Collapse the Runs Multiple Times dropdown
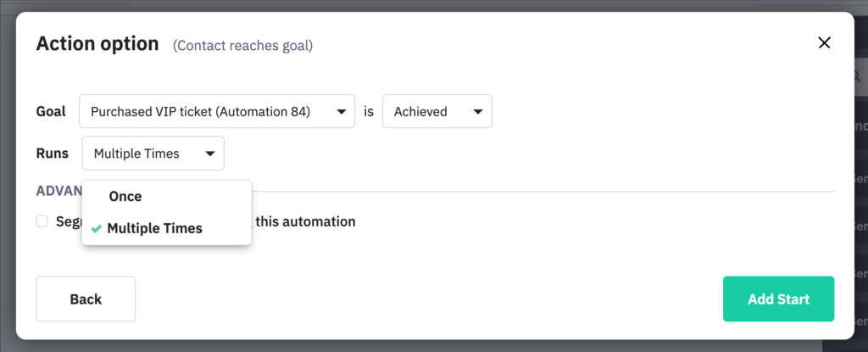 (x=153, y=154)
